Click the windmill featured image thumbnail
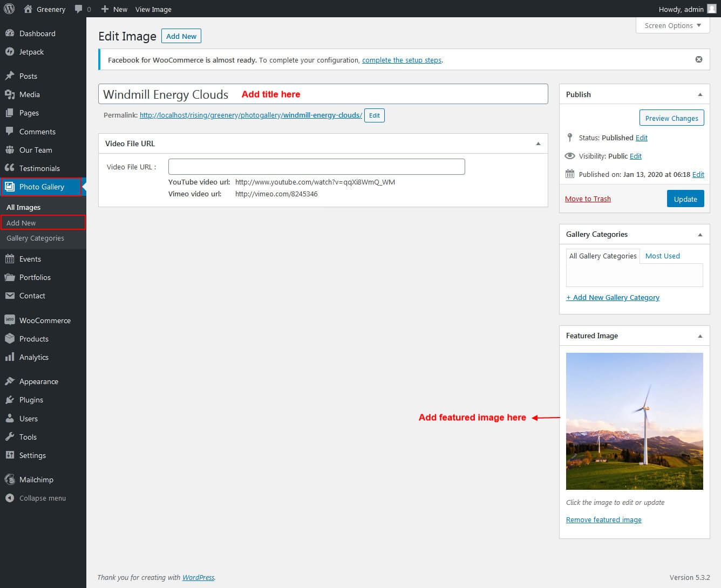Screen dimensions: 721x588 pos(634,421)
